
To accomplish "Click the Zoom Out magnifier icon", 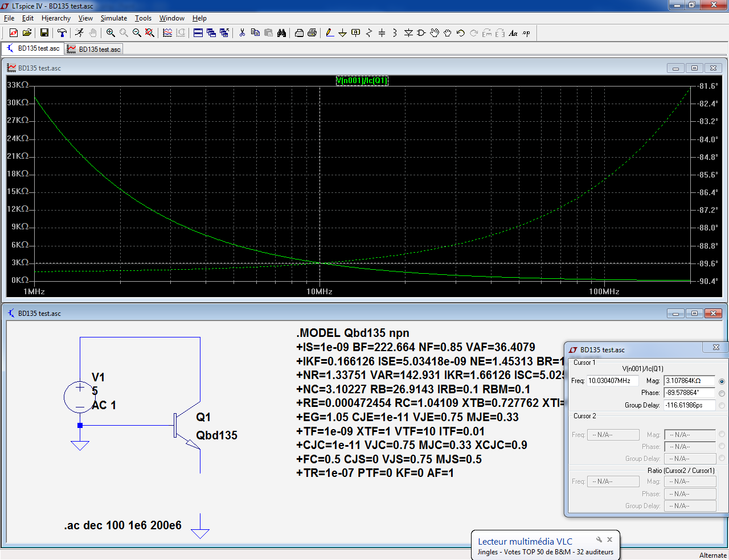I will [x=137, y=33].
